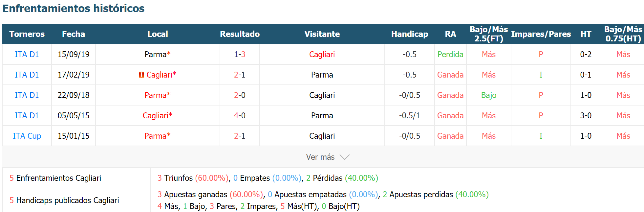Open ITA D1 link for 22/09/18 match
644x212 pixels.
point(27,95)
